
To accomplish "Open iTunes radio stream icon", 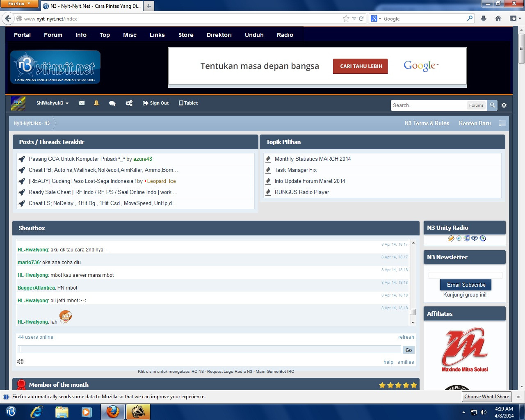I will 467,238.
